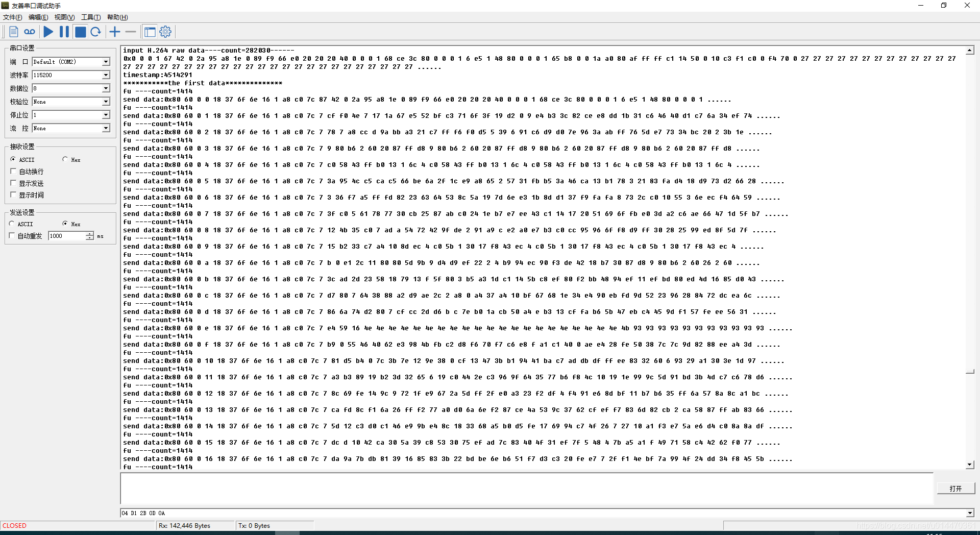Enable the 显示发送 checkbox
The height and width of the screenshot is (535, 980).
13,183
